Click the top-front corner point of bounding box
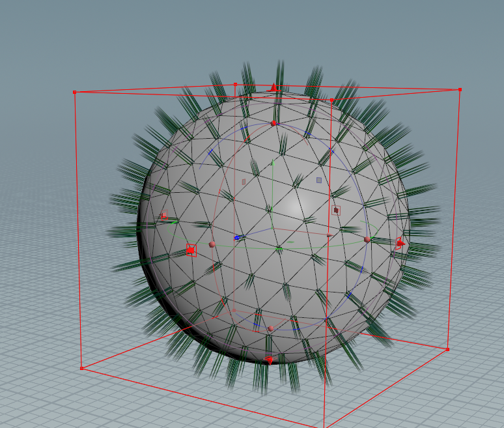The image size is (504, 428). [x=331, y=100]
